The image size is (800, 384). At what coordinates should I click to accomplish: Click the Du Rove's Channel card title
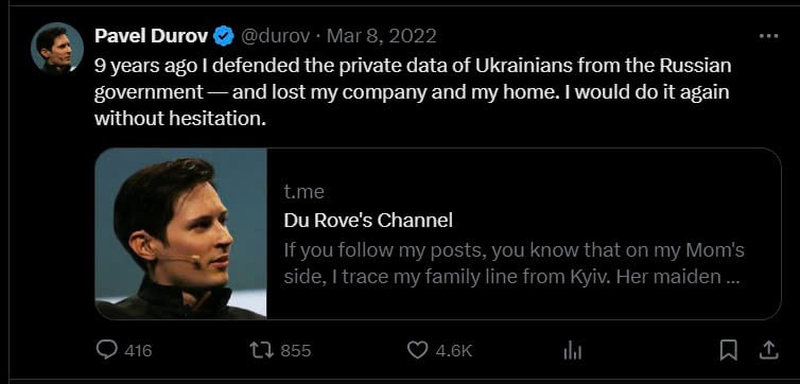click(x=368, y=221)
